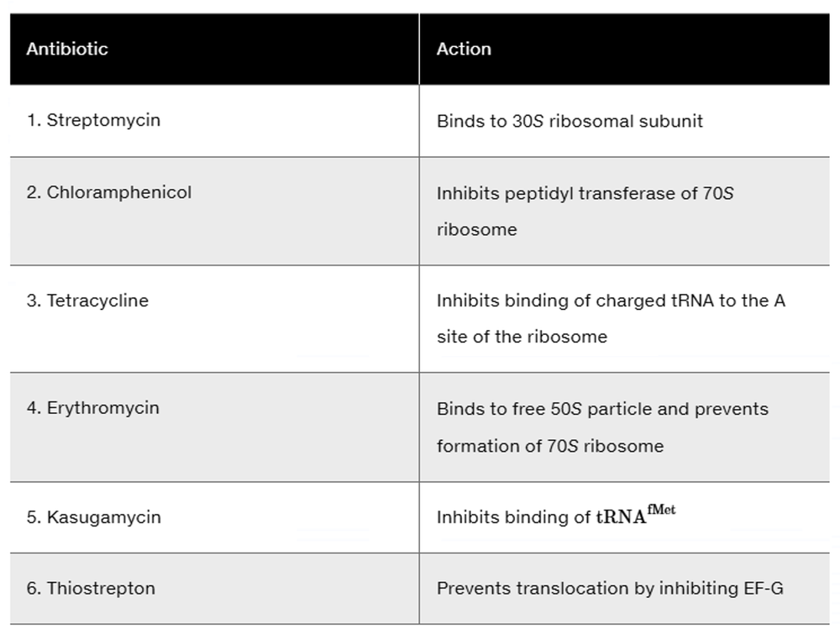The image size is (840, 639).
Task: Click 'Binds to 30S ribosomal subunit' text
Action: [570, 121]
